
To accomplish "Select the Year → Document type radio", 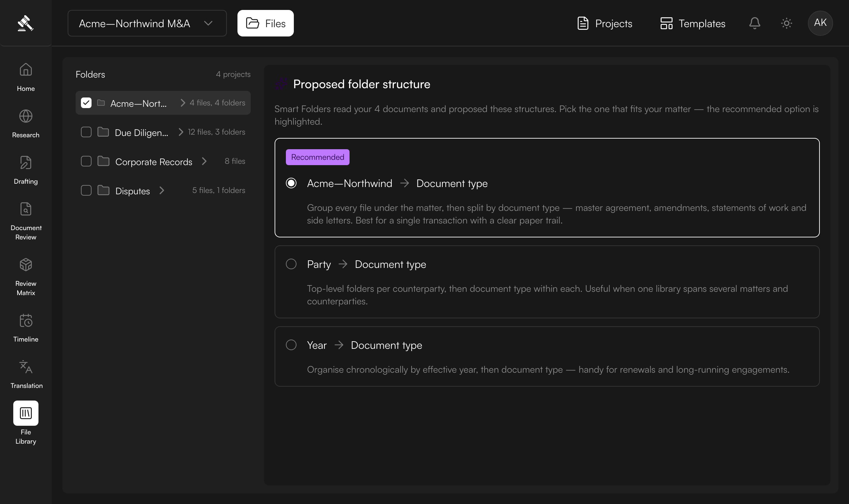I will tap(291, 345).
